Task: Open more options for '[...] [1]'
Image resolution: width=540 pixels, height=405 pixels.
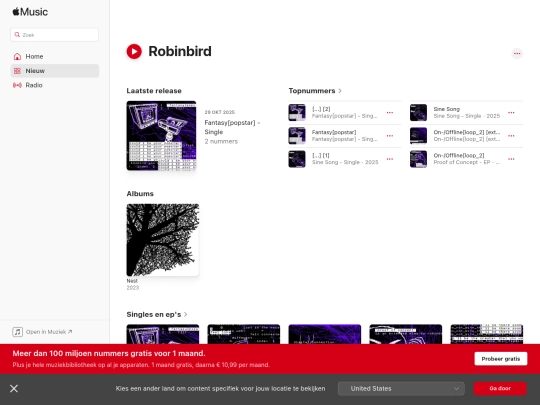Action: coord(390,159)
